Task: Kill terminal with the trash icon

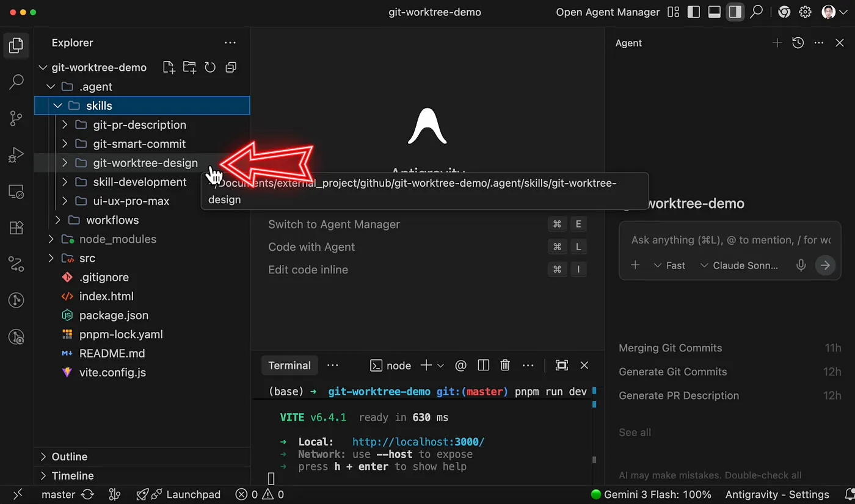Action: 505,365
